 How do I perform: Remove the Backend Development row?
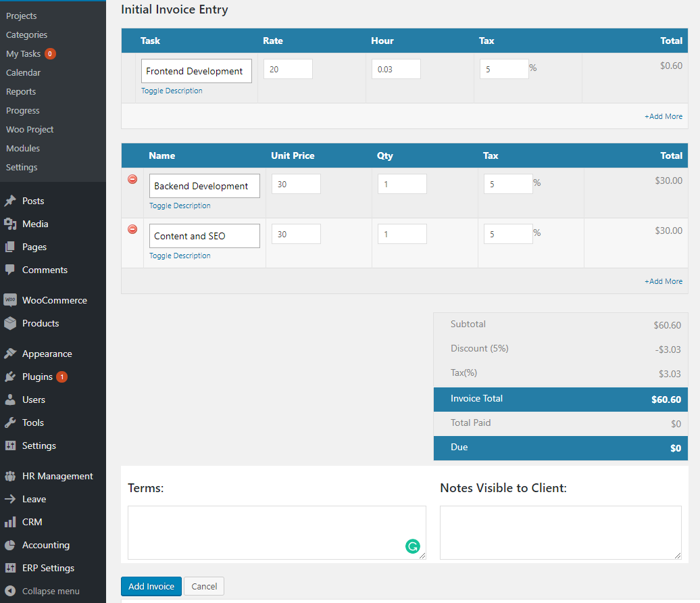tap(132, 179)
